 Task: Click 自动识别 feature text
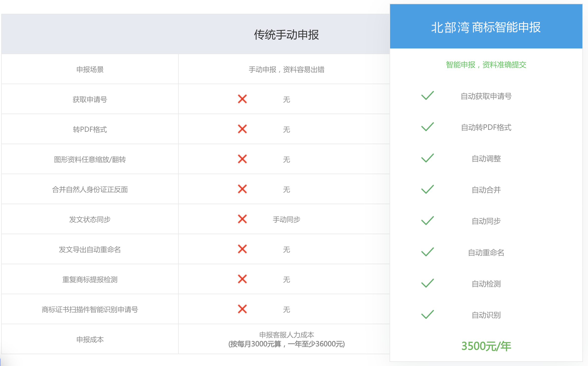[x=486, y=315]
